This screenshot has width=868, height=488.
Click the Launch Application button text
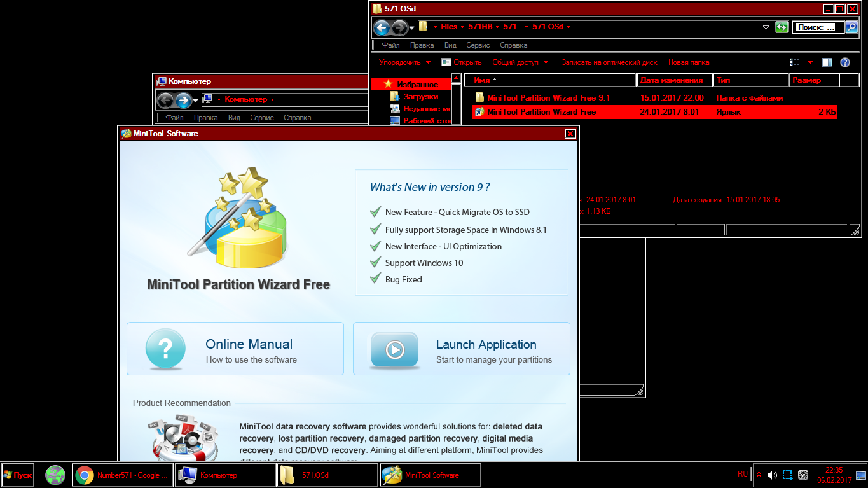[486, 344]
